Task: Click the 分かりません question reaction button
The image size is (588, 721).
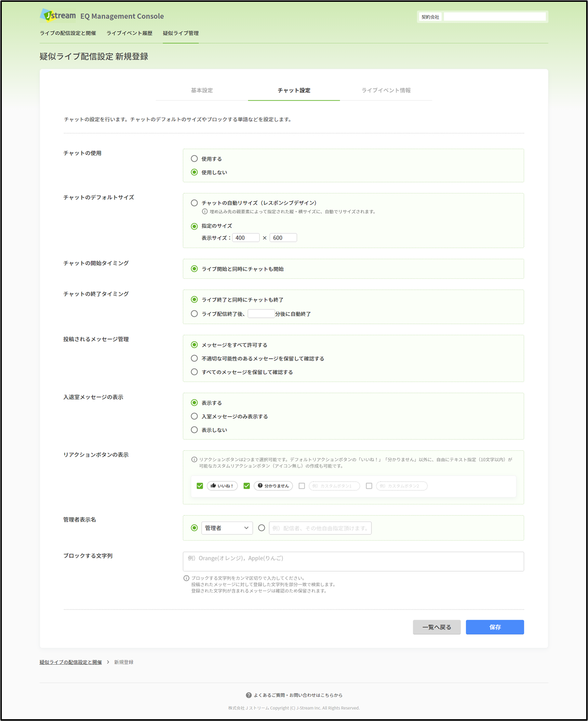Action: click(273, 486)
